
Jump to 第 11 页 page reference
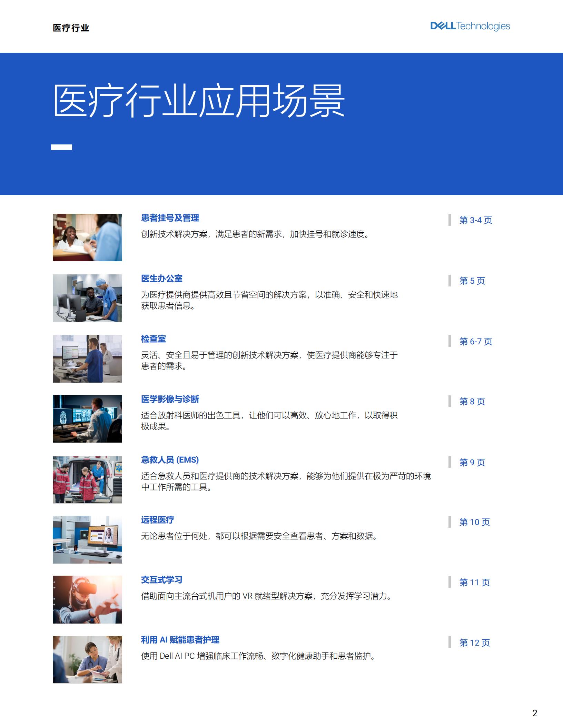tap(474, 582)
